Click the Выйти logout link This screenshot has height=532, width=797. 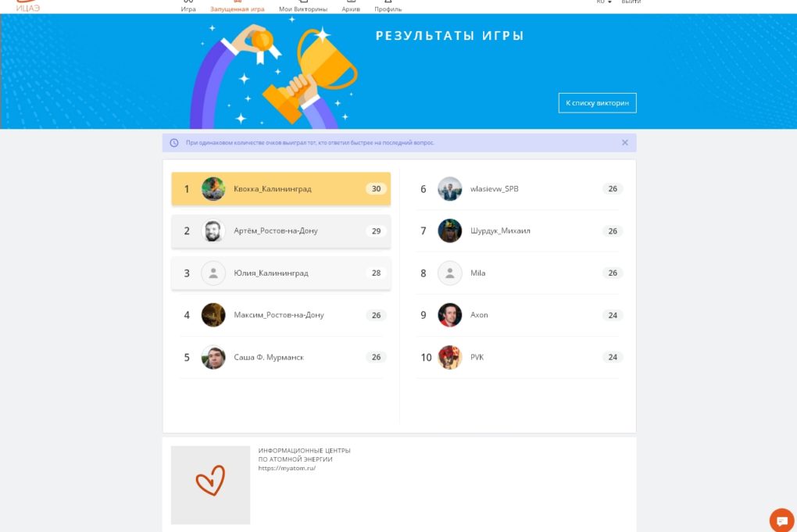click(x=631, y=2)
